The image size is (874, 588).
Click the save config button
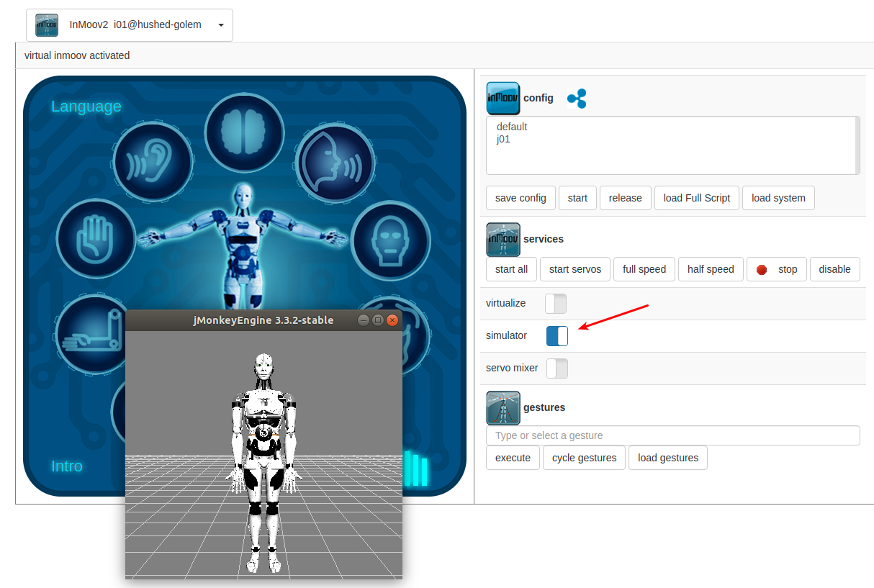click(521, 198)
